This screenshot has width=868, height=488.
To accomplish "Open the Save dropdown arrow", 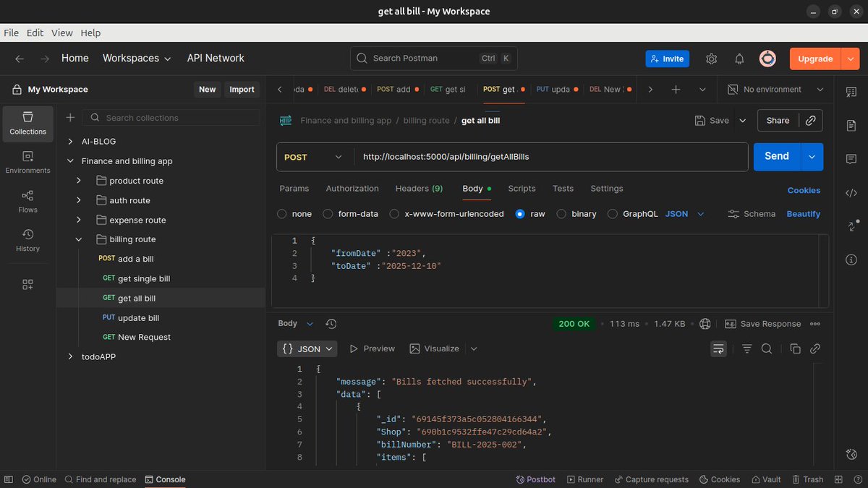I will coord(743,121).
